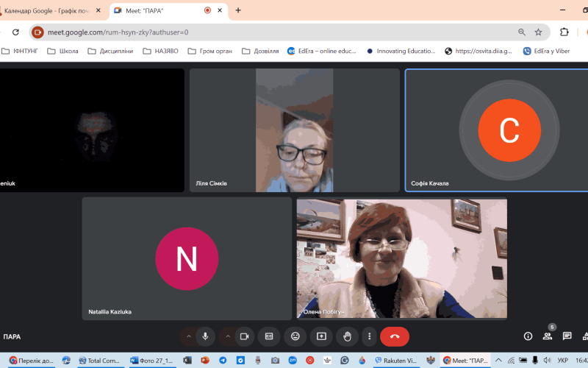Expand video settings chevron beside the camera

point(228,336)
